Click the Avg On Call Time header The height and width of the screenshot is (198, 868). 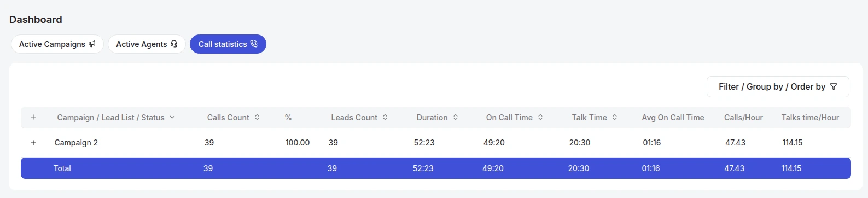pos(673,118)
